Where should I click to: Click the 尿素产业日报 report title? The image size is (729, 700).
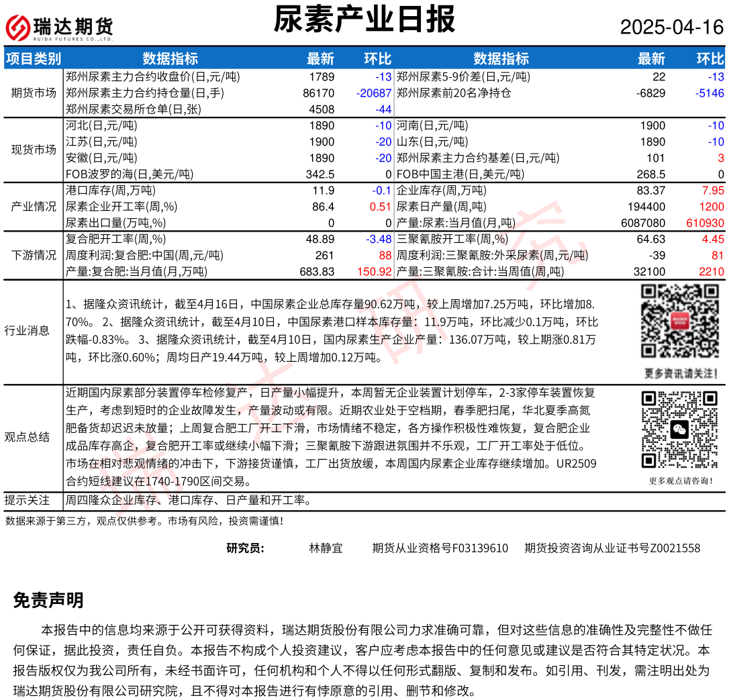click(364, 19)
